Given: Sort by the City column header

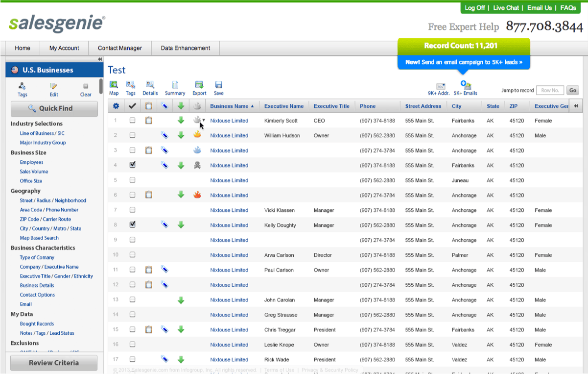Looking at the screenshot, I should [x=456, y=106].
